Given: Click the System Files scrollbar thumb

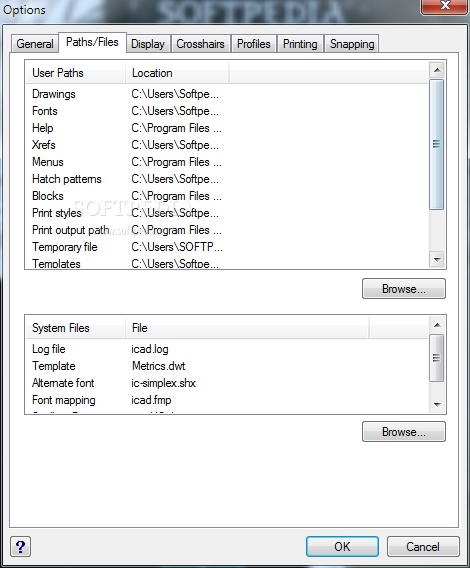Looking at the screenshot, I should [x=437, y=358].
